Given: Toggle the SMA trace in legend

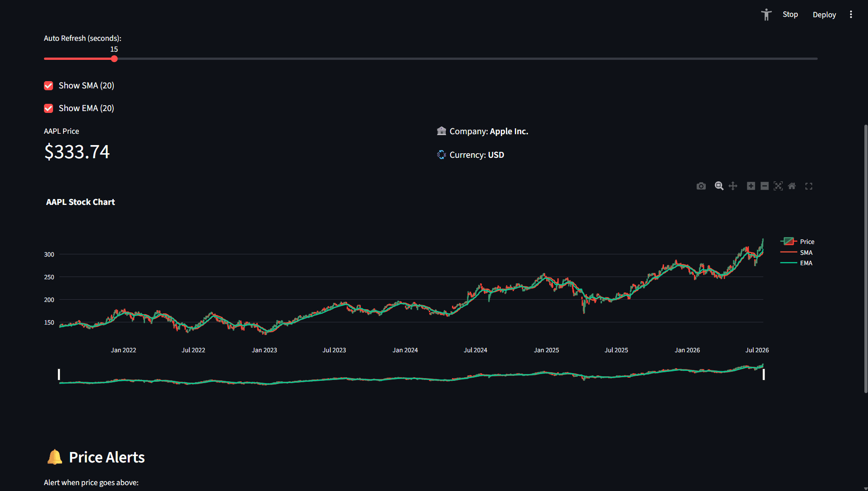Looking at the screenshot, I should [796, 253].
